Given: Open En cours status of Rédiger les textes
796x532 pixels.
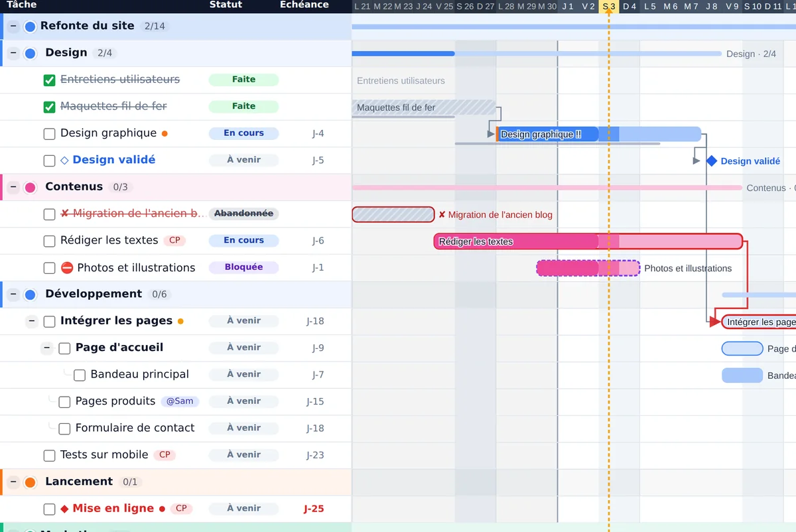Looking at the screenshot, I should click(x=243, y=240).
